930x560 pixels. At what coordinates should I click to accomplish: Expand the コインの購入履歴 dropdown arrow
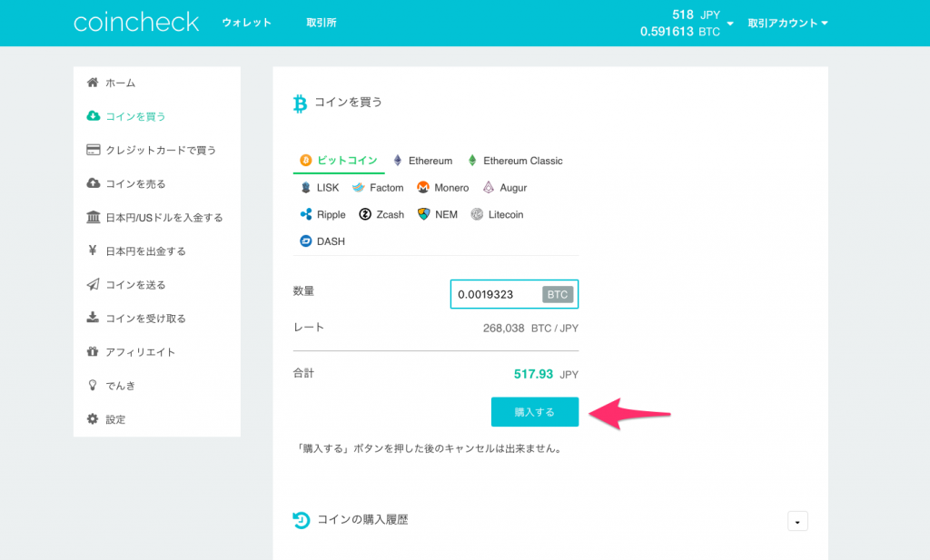click(x=797, y=522)
